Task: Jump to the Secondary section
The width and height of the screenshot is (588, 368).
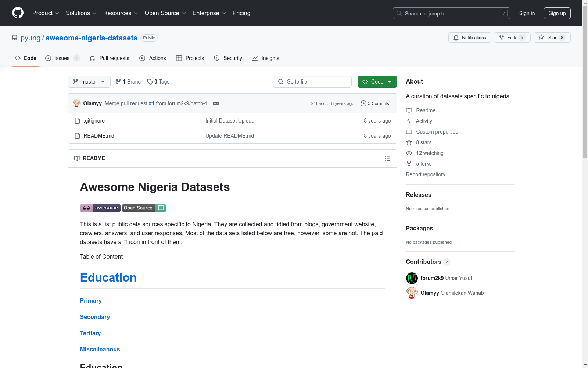Action: pos(95,317)
